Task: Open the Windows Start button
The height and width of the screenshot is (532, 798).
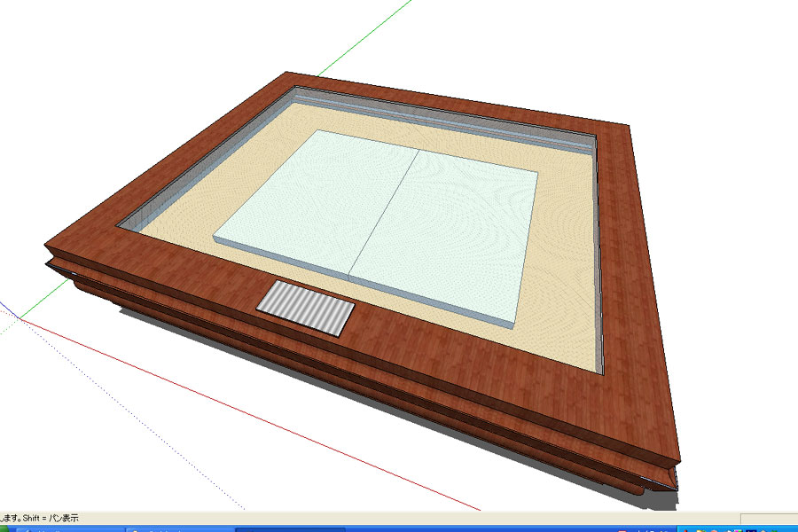Action: point(11,528)
